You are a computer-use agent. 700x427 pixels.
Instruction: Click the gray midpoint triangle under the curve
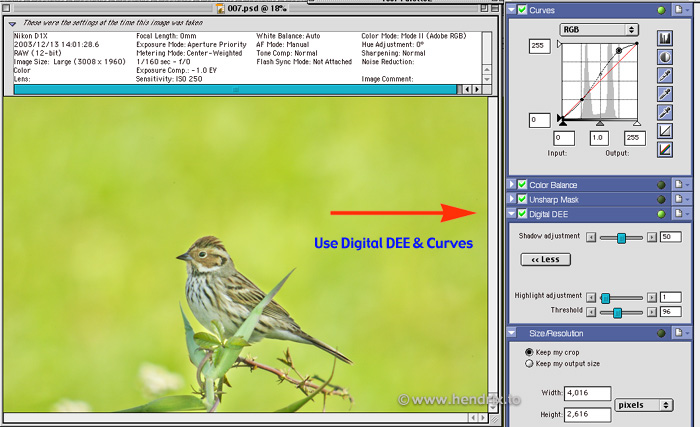point(600,122)
